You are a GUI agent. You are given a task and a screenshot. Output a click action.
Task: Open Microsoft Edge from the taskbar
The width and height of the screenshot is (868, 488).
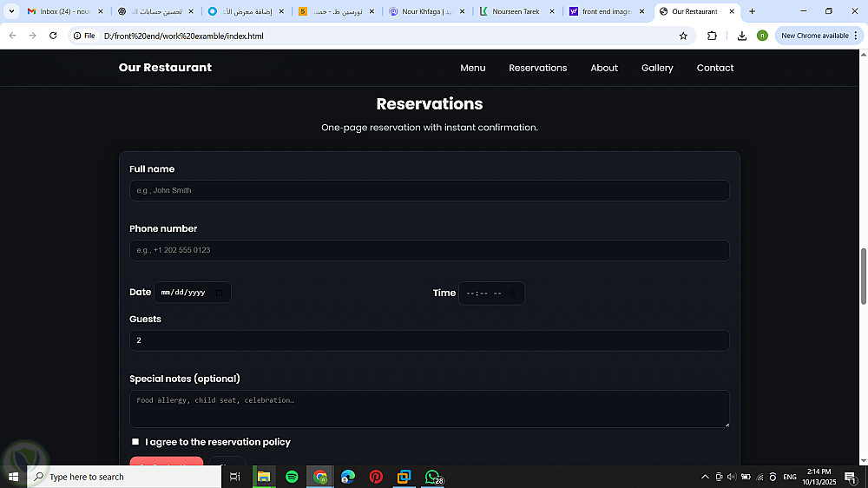click(x=348, y=477)
